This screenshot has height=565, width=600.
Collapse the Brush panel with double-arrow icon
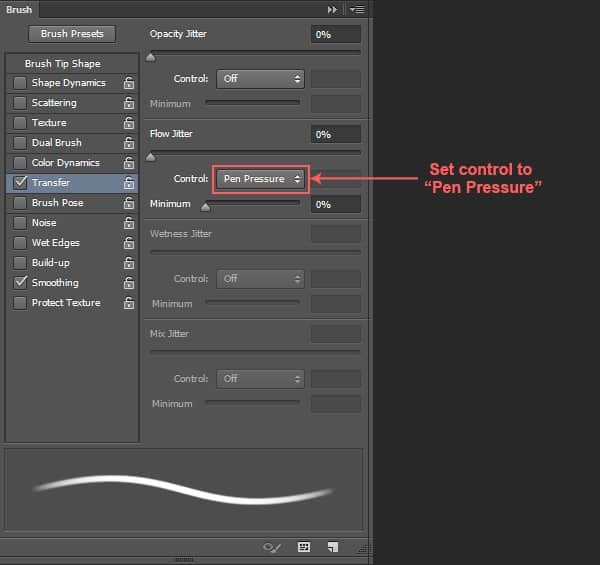(x=332, y=10)
